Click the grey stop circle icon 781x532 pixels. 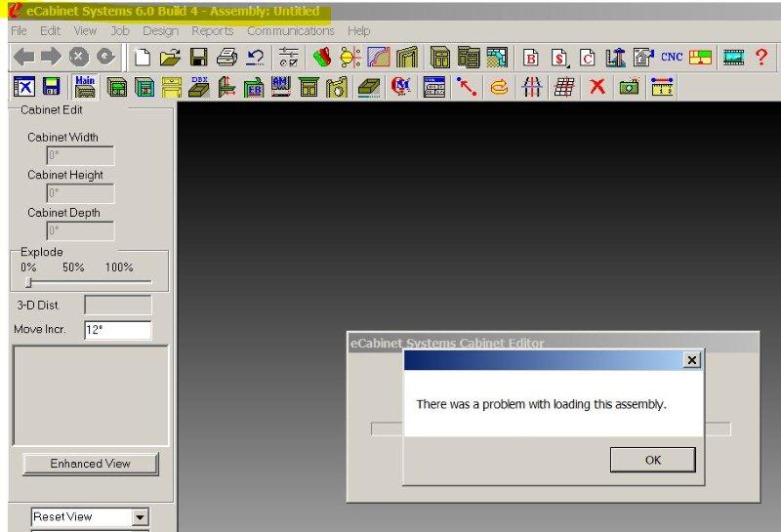pyautogui.click(x=78, y=57)
